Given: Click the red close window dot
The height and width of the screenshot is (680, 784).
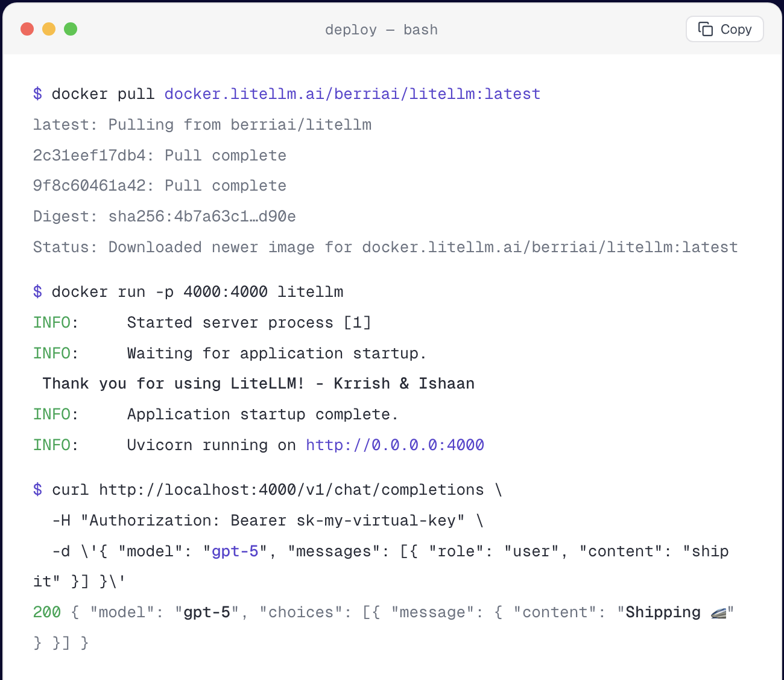Looking at the screenshot, I should tap(27, 29).
